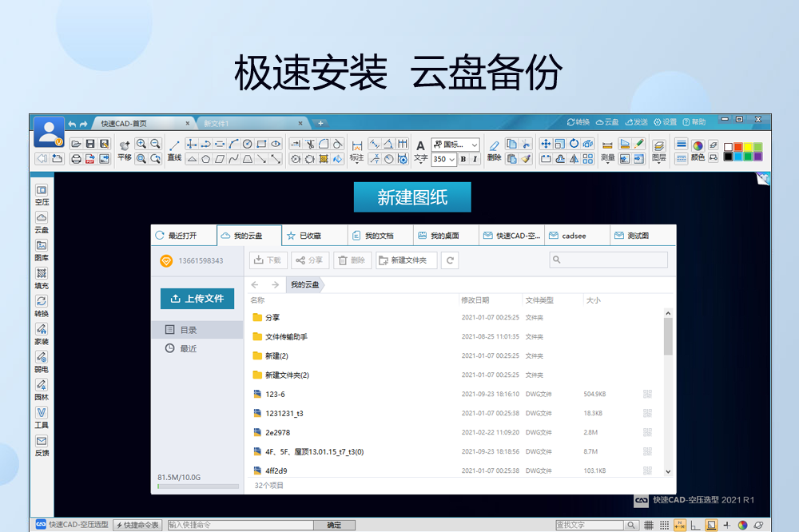Open the text size 350 dropdown
The height and width of the screenshot is (532, 799).
[443, 159]
